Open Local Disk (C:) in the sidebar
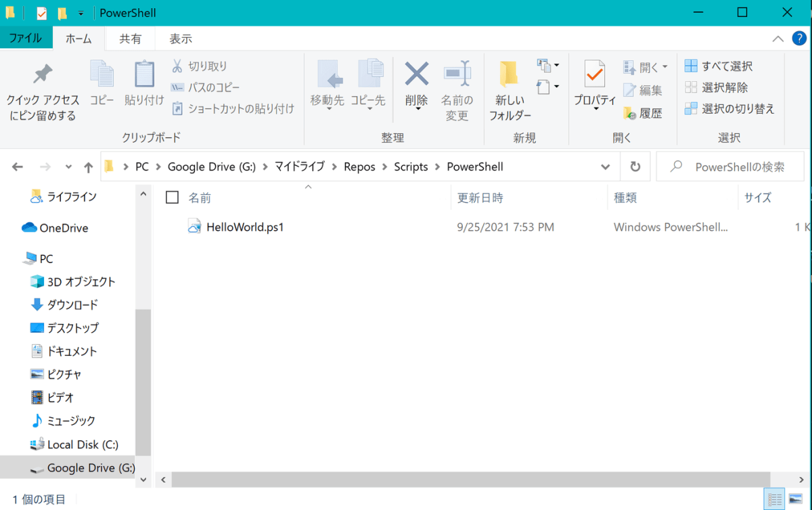 [74, 444]
